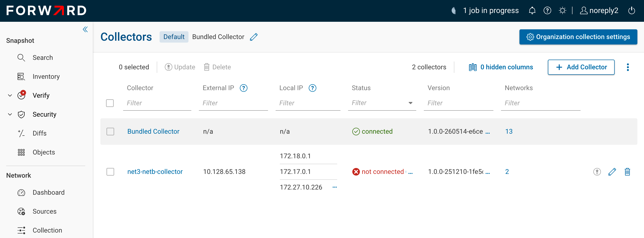
Task: Select the net3-netb-collector row checkbox
Action: tap(110, 172)
